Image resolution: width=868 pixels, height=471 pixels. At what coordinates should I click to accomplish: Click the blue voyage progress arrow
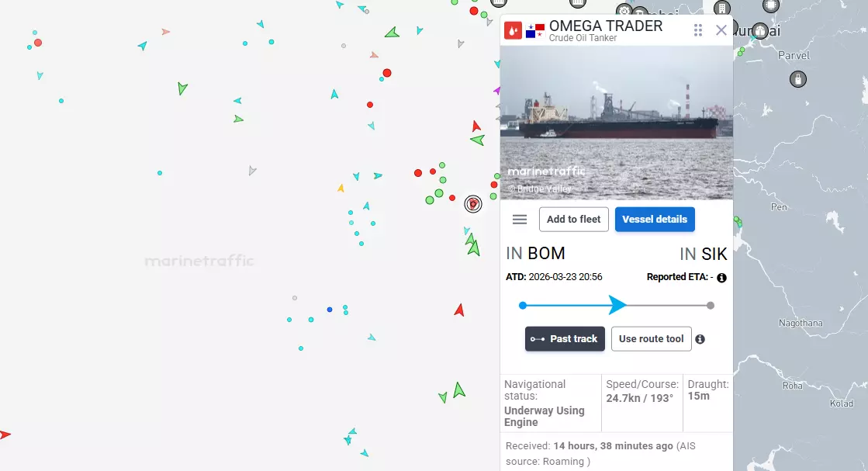pyautogui.click(x=617, y=305)
